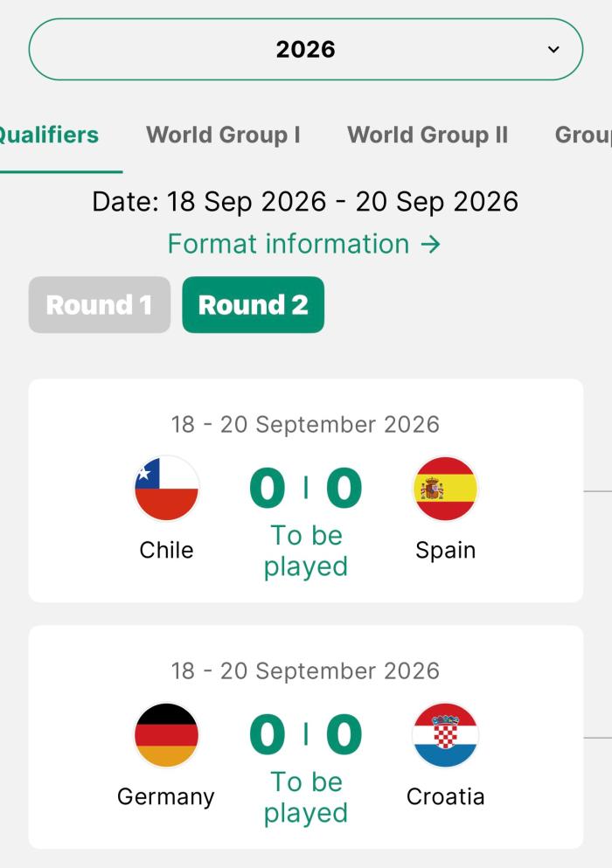Image resolution: width=612 pixels, height=868 pixels.
Task: Switch to World Group I tab
Action: tap(223, 135)
